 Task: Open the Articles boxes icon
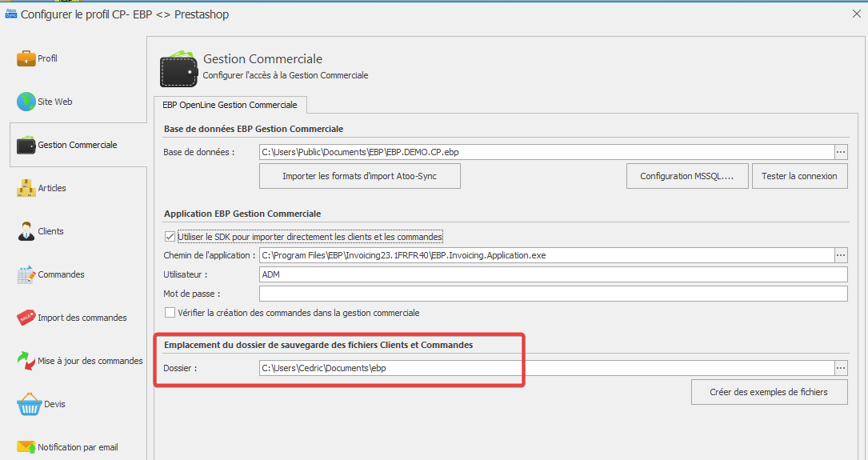pyautogui.click(x=26, y=188)
